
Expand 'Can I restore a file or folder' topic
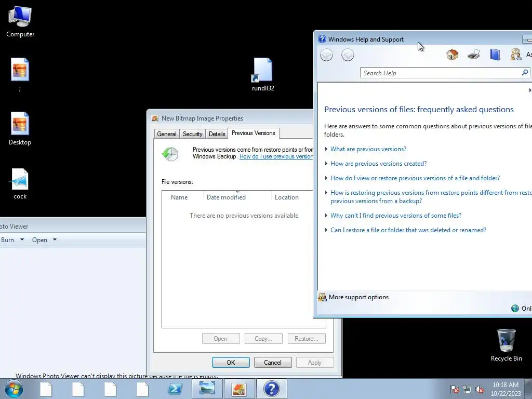[x=408, y=230]
